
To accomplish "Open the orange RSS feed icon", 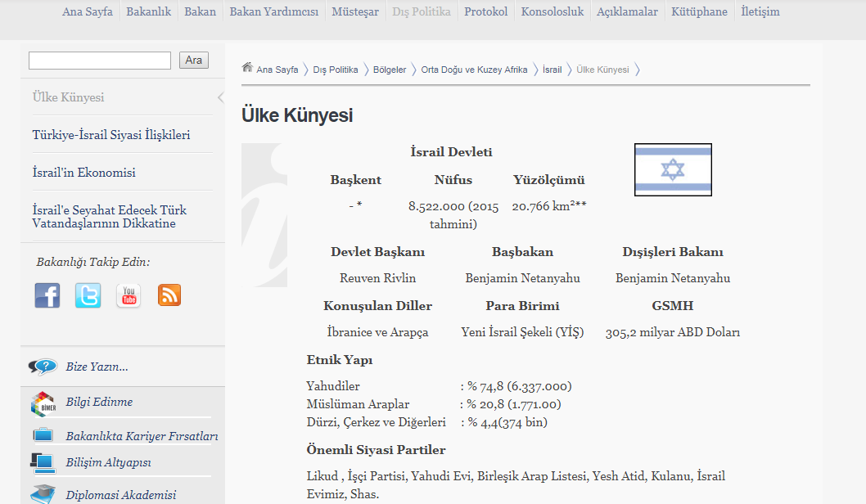I will [169, 295].
